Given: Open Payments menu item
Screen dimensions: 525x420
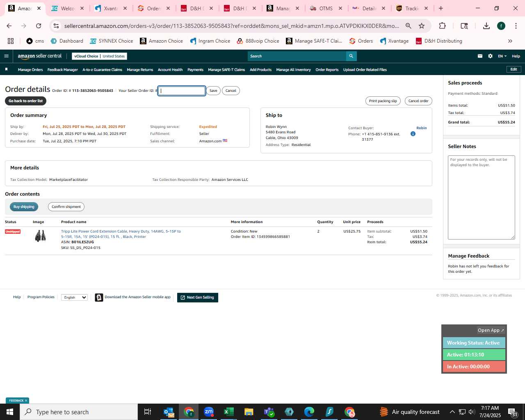Looking at the screenshot, I should [x=195, y=70].
